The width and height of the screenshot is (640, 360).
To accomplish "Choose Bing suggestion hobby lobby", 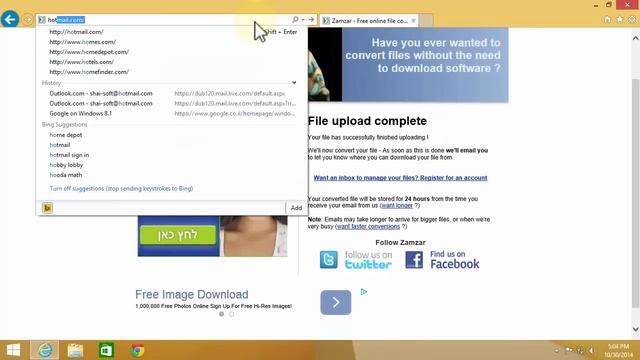I will [66, 165].
